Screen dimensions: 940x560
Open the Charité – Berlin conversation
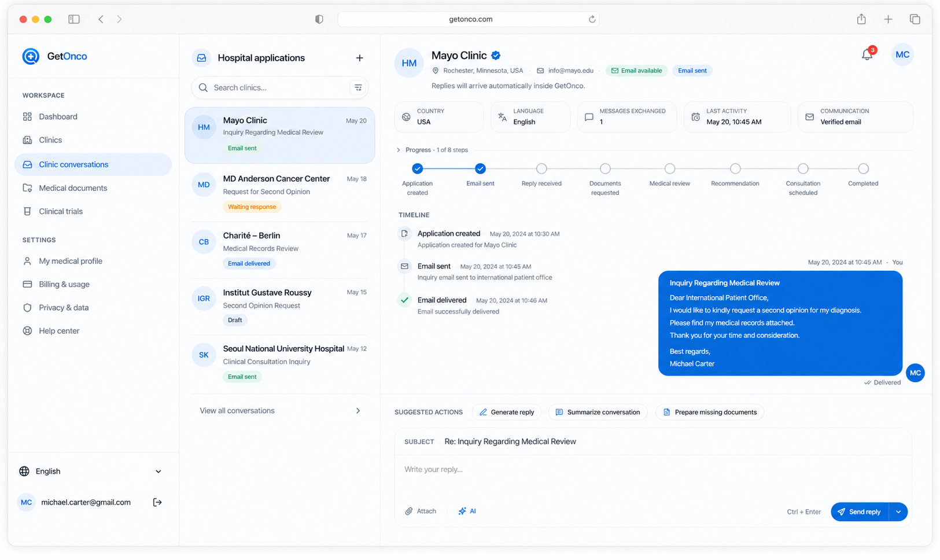(280, 249)
